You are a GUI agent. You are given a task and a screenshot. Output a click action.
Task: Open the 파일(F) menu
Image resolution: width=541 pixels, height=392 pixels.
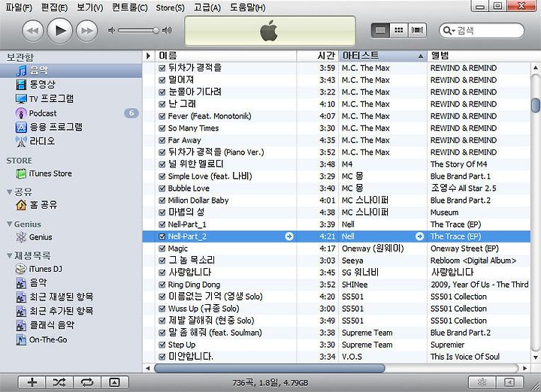(19, 8)
